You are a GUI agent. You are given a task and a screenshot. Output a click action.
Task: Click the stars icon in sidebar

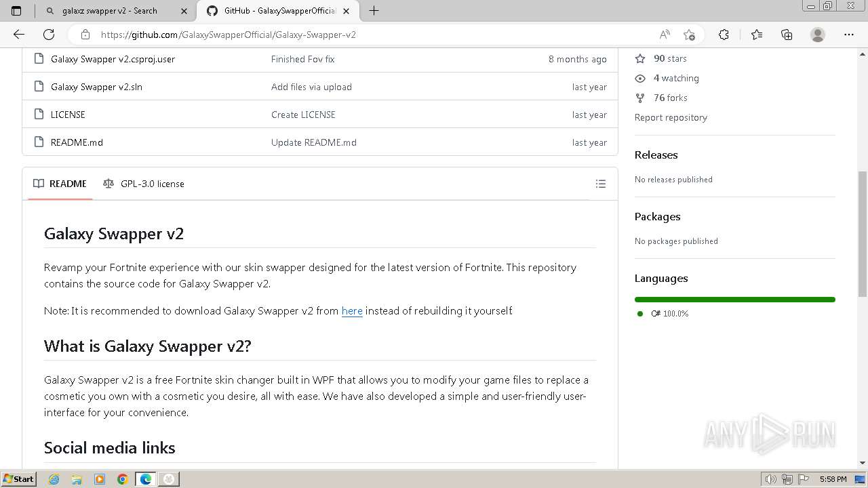[x=639, y=59]
